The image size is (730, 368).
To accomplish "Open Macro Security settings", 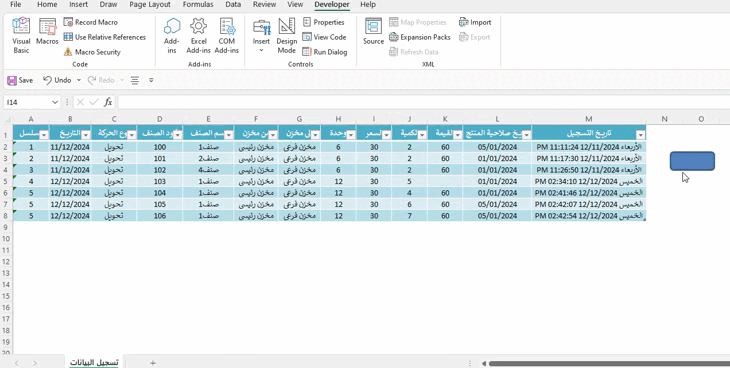I will point(92,52).
